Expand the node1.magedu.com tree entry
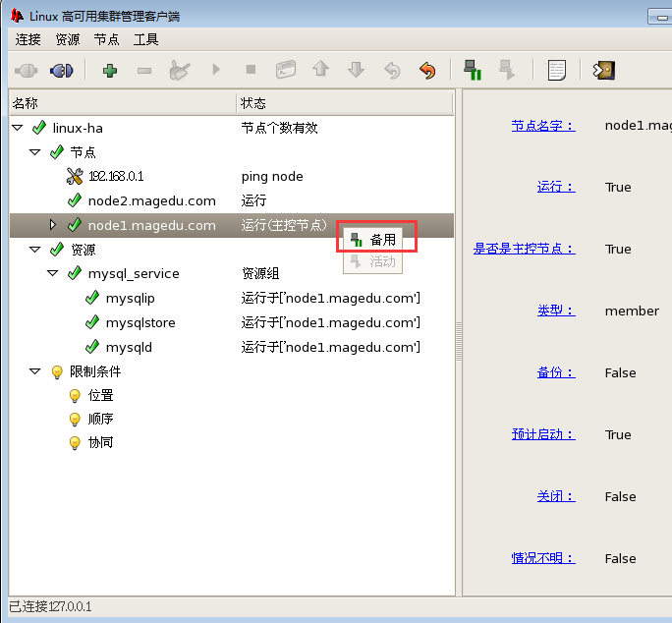Image resolution: width=672 pixels, height=623 pixels. [53, 225]
